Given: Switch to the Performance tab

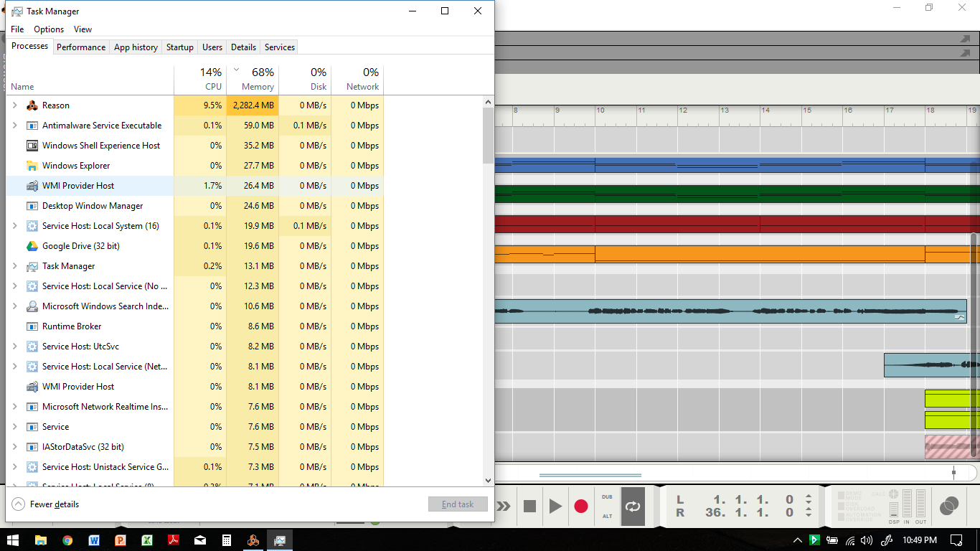Looking at the screenshot, I should (x=81, y=47).
